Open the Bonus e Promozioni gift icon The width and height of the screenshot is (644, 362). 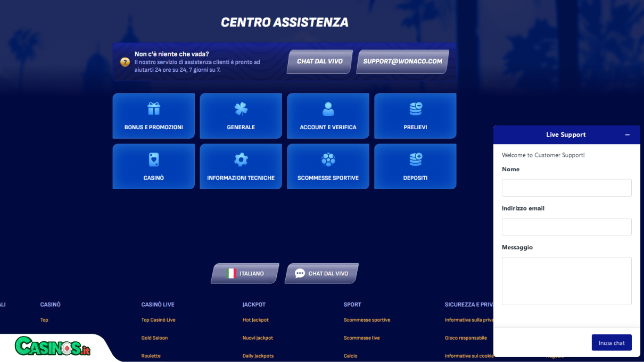coord(154,109)
